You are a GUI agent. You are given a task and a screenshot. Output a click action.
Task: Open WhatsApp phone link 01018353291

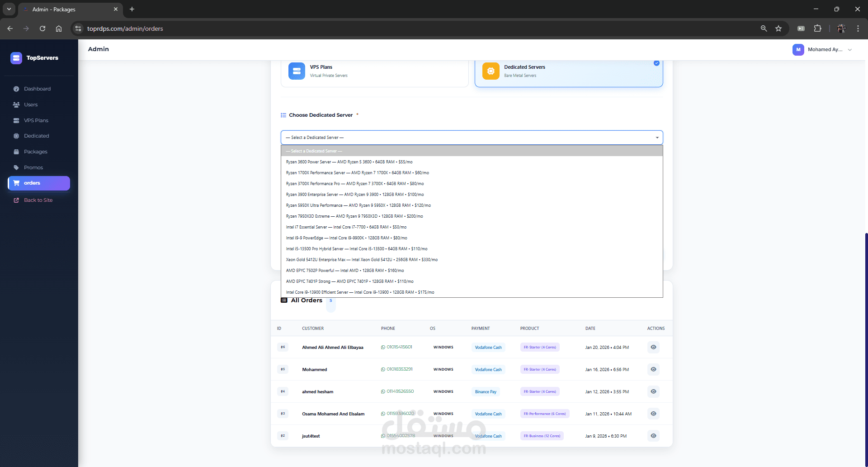coord(396,369)
